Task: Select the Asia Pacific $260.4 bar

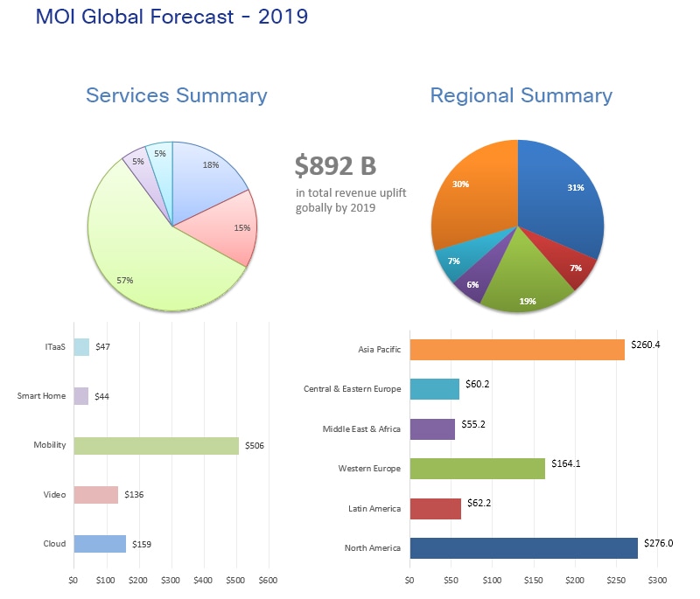Action: tap(516, 347)
